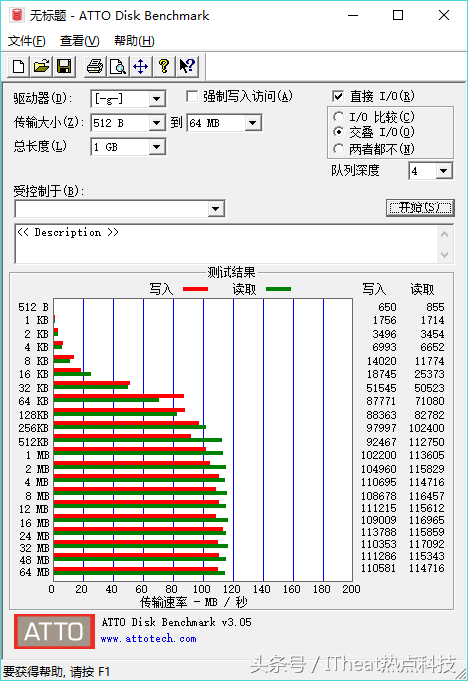Viewport: 468px width, 681px height.
Task: Click the red 写入 legend swatch
Action: (x=195, y=289)
